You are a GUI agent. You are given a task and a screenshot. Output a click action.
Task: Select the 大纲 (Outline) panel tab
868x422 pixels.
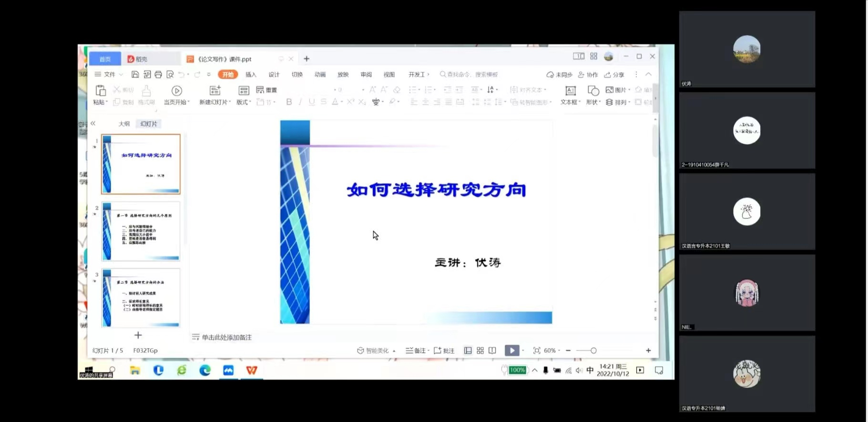(124, 124)
